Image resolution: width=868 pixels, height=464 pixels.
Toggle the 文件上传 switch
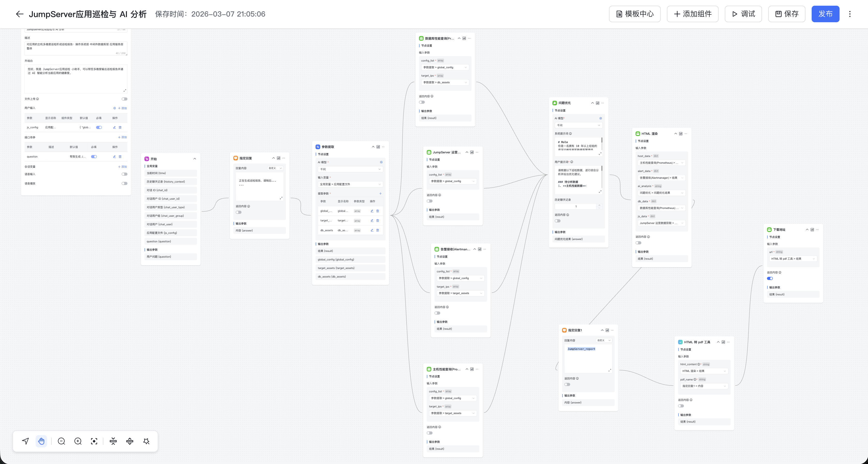tap(124, 99)
